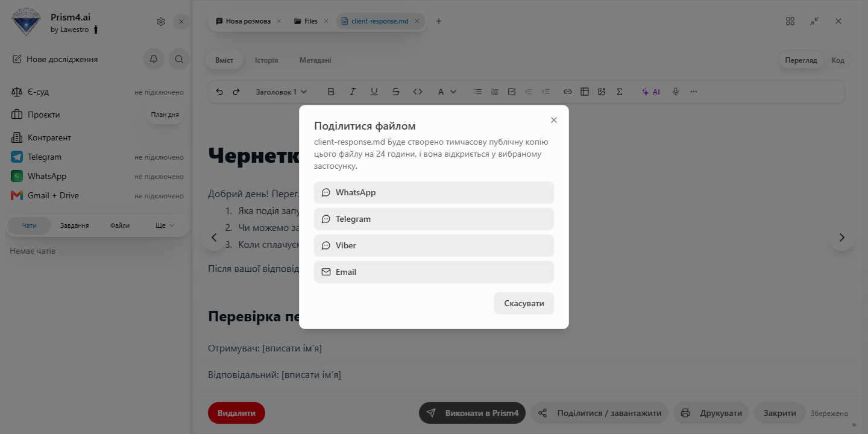Pick Email option in share dialog
The image size is (868, 434).
tap(433, 272)
